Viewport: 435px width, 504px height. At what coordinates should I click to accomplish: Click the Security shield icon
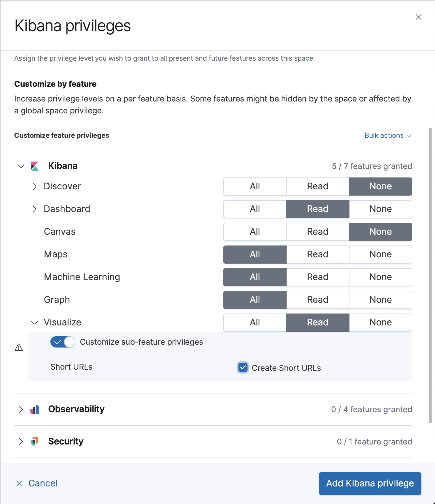[x=35, y=441]
